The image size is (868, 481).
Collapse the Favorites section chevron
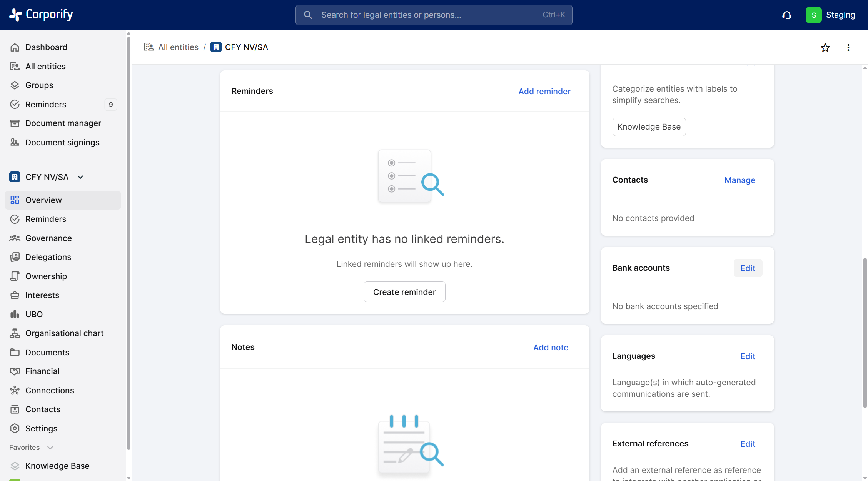click(50, 448)
